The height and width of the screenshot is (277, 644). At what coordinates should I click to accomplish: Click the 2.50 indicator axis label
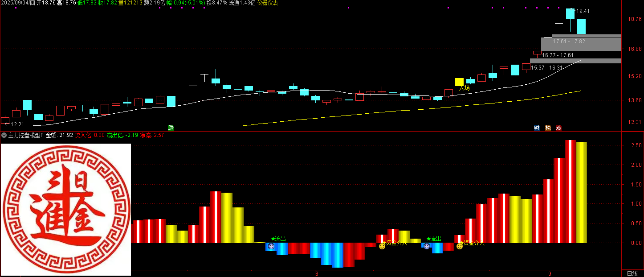point(636,145)
